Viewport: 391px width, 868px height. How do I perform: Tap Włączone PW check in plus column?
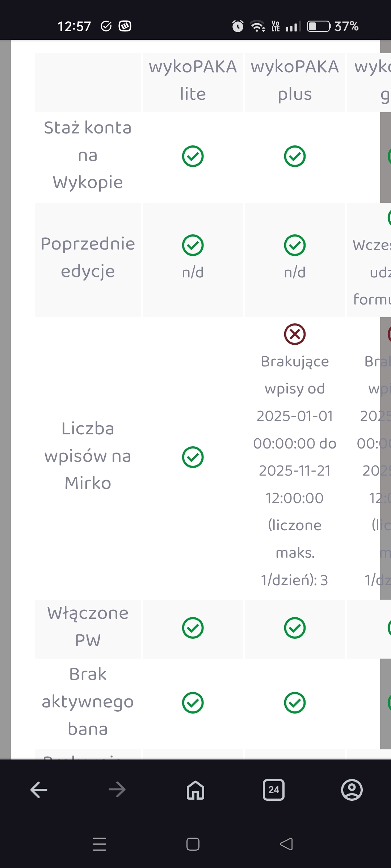(x=295, y=628)
